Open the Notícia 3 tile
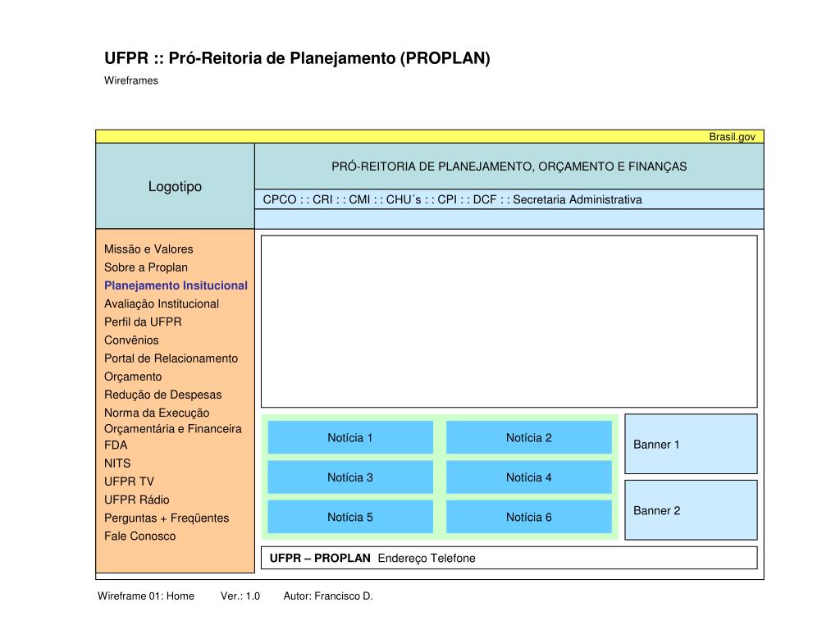This screenshot has width=840, height=630. [x=350, y=477]
